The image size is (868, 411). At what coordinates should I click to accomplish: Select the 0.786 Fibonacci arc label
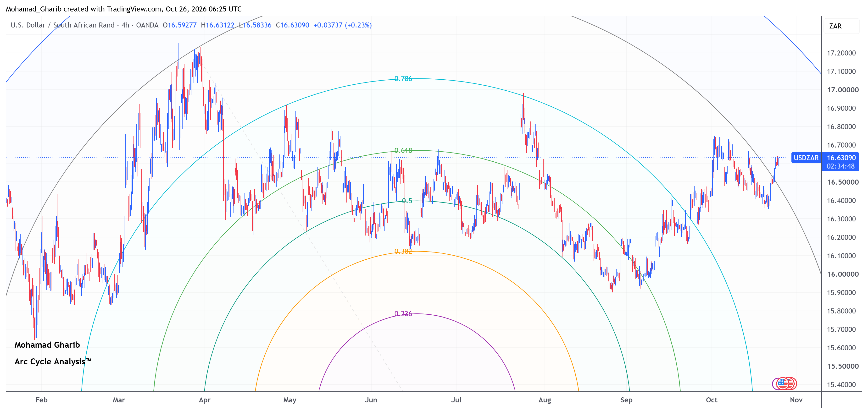403,79
